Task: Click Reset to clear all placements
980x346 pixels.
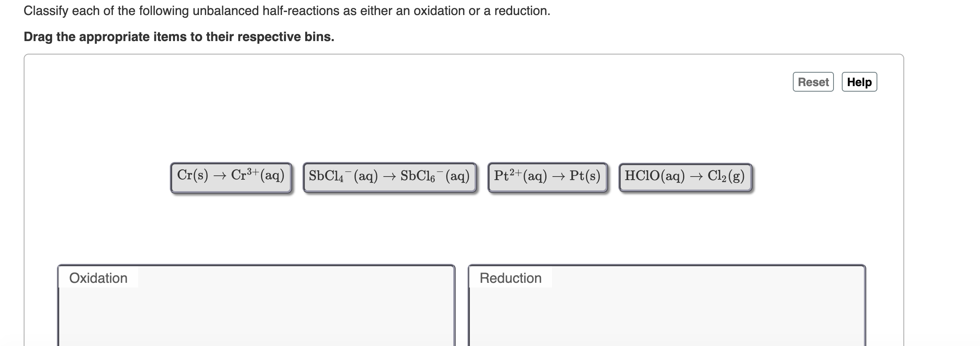Action: (813, 82)
